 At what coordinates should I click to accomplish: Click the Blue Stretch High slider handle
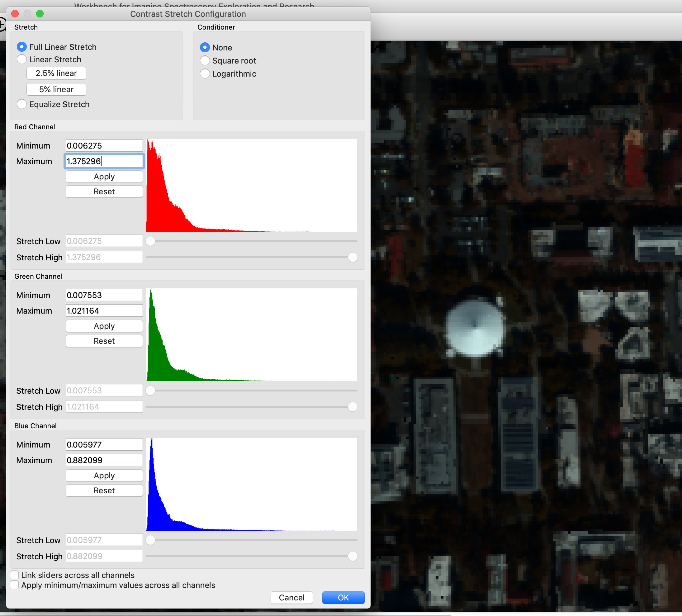[353, 556]
